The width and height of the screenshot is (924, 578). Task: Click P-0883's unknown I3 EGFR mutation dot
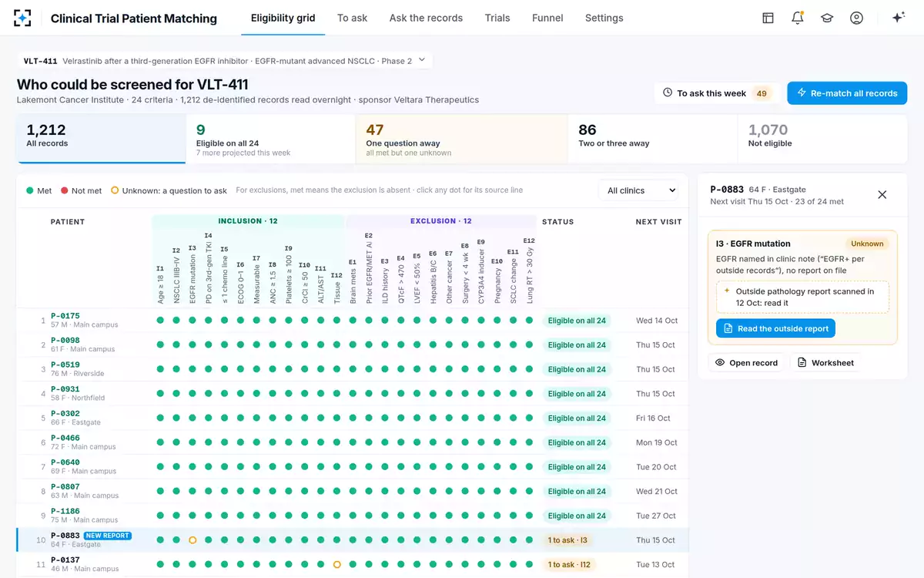[192, 540]
